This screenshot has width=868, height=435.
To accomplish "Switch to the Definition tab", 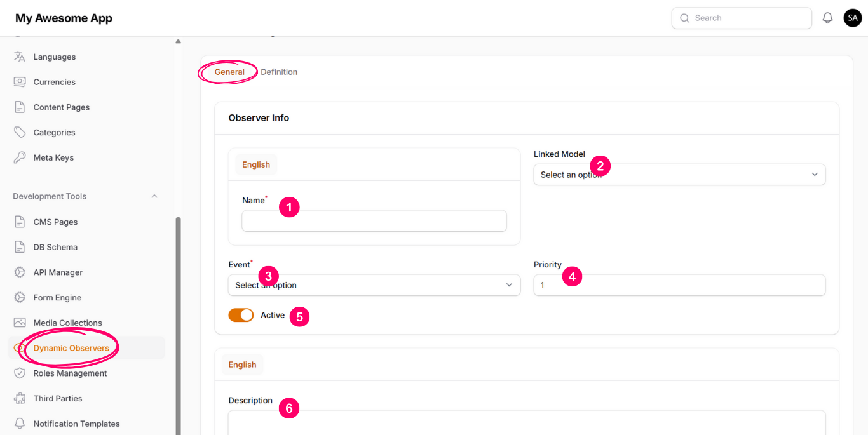I will click(279, 72).
